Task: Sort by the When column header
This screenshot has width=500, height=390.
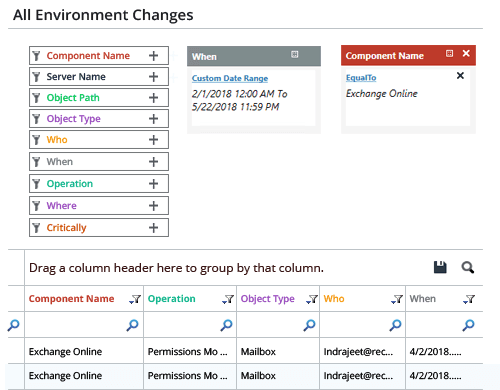Action: pyautogui.click(x=422, y=299)
